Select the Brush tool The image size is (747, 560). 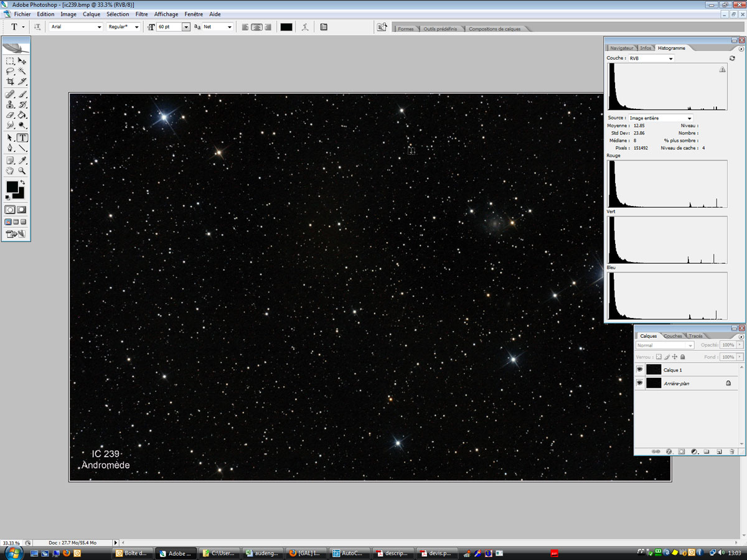22,95
